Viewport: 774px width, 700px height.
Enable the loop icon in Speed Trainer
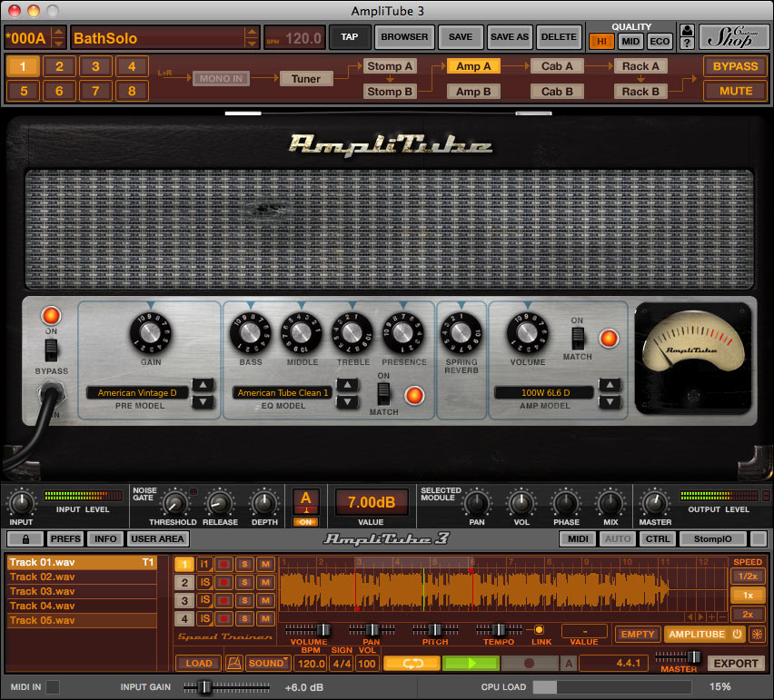[x=412, y=663]
